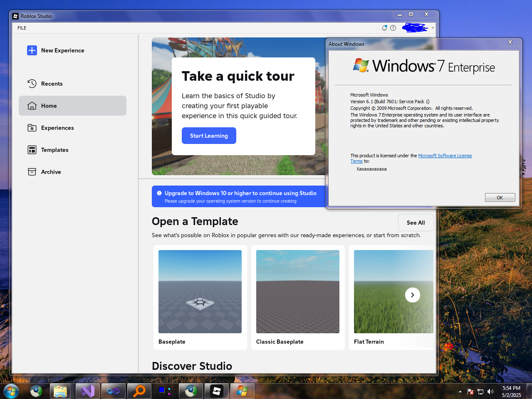
Task: Show hidden tray icons arrow
Action: tap(460, 392)
